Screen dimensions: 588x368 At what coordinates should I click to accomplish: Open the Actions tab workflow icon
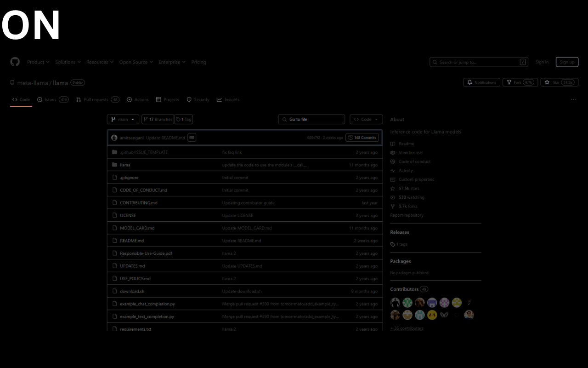point(130,99)
